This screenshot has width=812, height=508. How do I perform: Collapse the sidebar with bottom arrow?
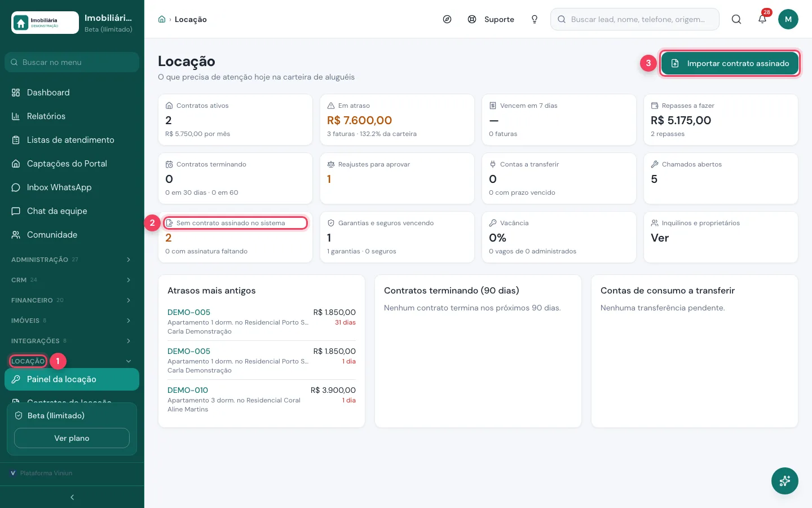click(x=72, y=497)
